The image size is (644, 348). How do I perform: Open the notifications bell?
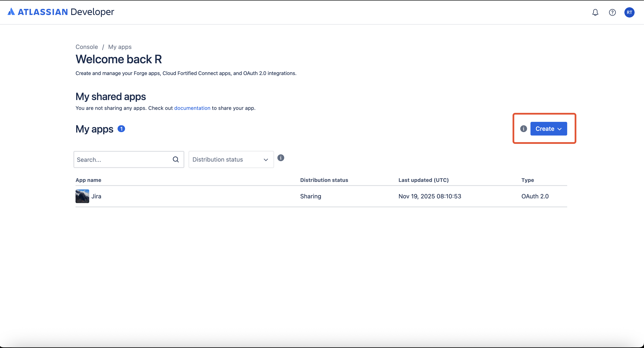(x=595, y=12)
